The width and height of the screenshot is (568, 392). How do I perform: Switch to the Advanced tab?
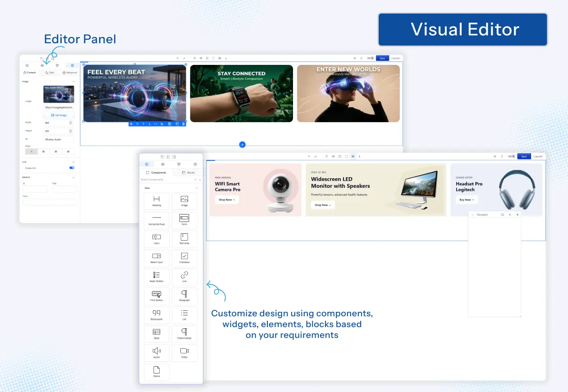click(70, 73)
